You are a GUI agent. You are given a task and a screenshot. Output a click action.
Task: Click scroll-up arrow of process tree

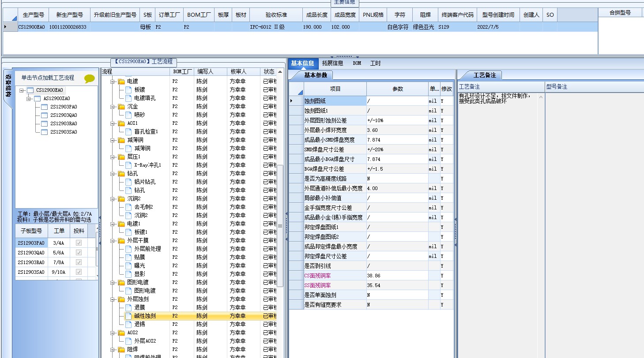pos(280,71)
